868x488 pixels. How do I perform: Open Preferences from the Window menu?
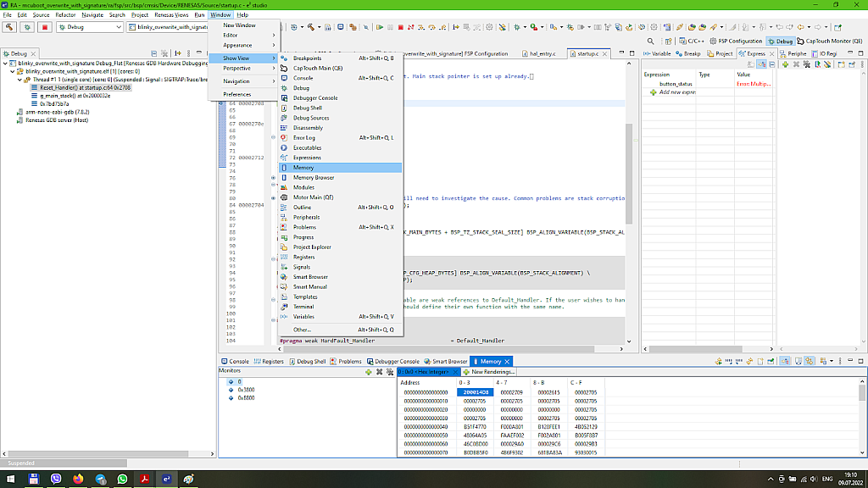pos(236,94)
